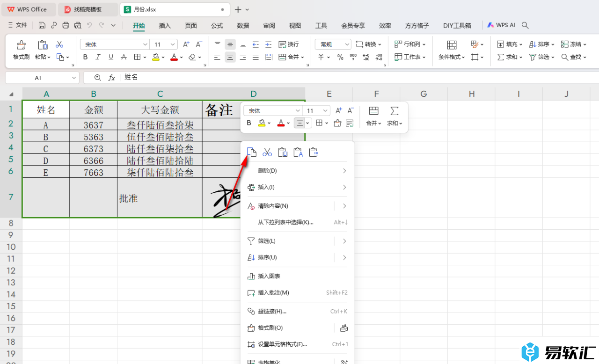599x364 pixels.
Task: Click the Increase Decimal places icon
Action: [366, 57]
